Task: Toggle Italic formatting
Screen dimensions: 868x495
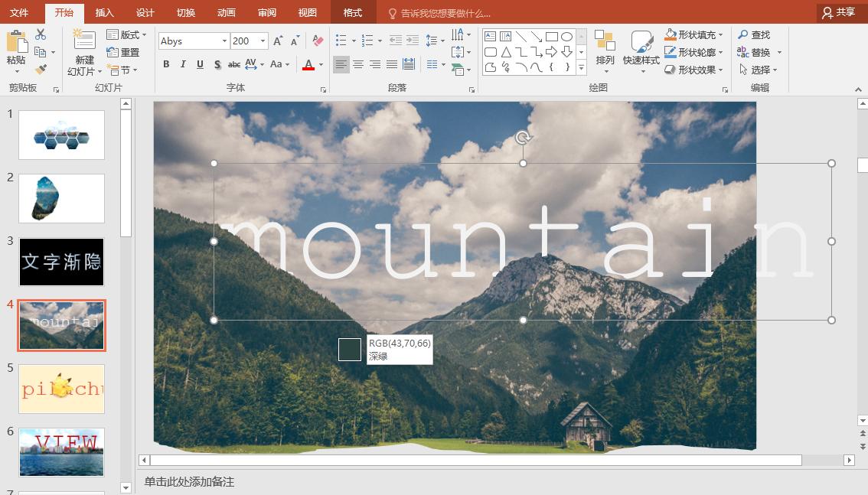Action: [183, 64]
